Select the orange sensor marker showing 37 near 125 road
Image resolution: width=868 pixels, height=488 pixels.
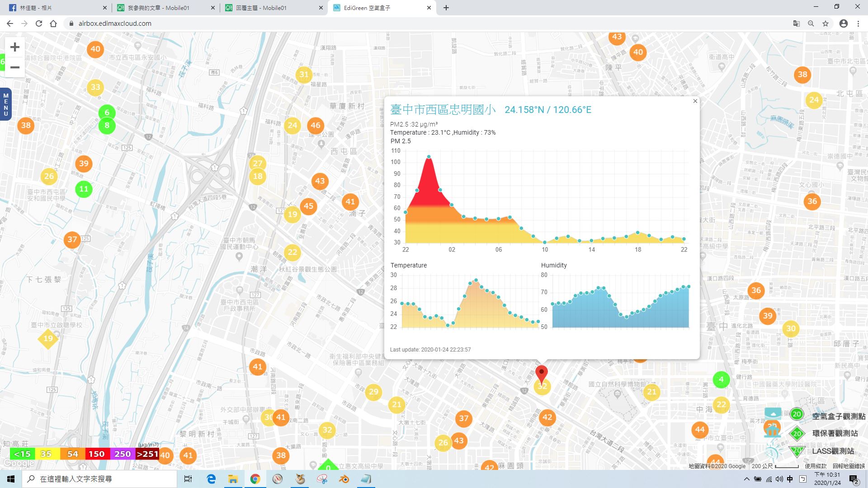pyautogui.click(x=72, y=239)
